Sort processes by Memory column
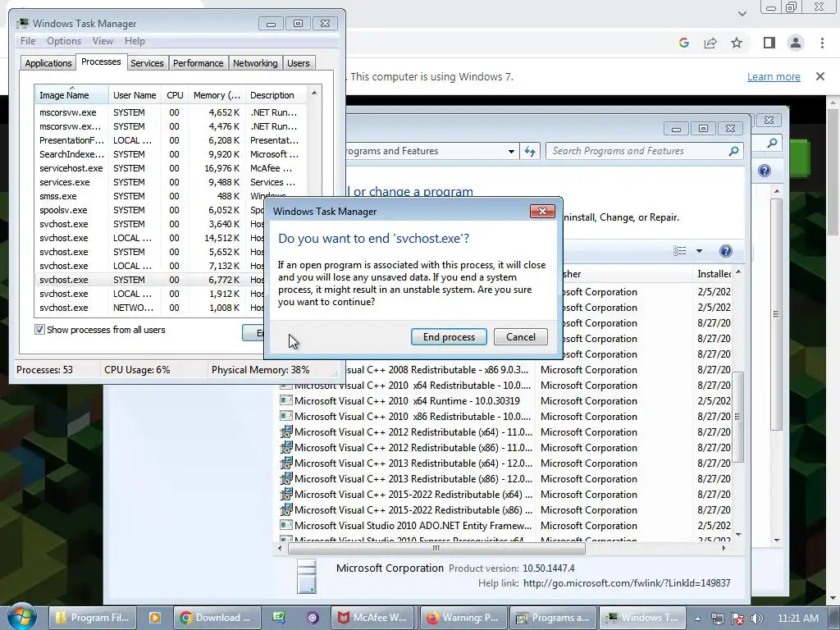The image size is (840, 630). (217, 95)
